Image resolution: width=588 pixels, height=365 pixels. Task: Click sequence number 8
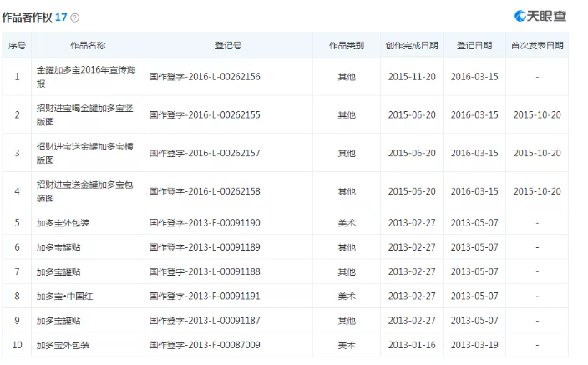click(x=17, y=297)
